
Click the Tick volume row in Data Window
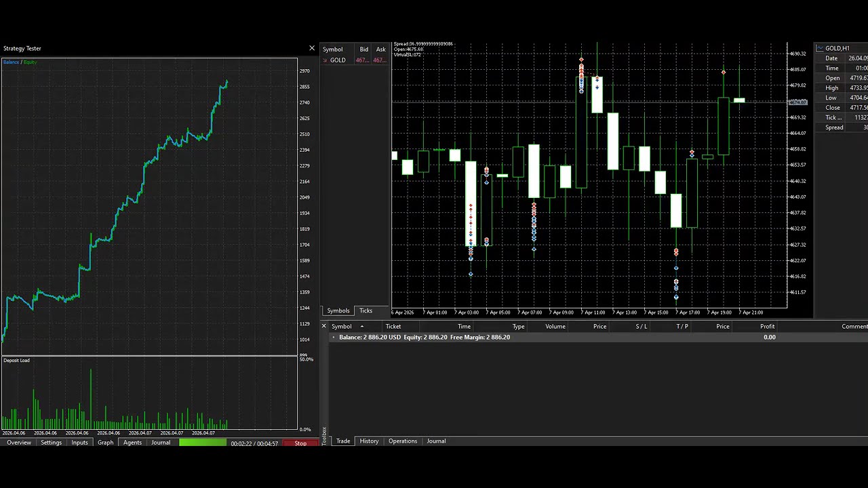[841, 117]
